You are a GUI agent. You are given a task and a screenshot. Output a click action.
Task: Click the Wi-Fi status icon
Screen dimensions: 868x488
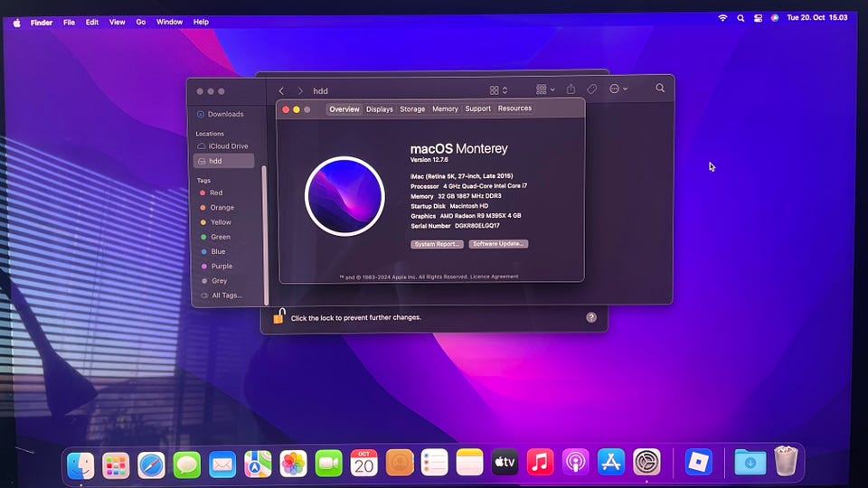tap(722, 18)
